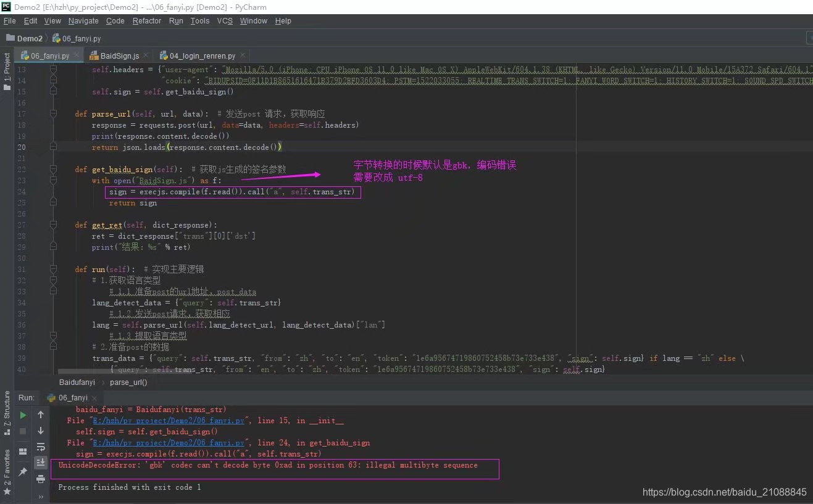Open traceback link for line 24

pyautogui.click(x=167, y=442)
